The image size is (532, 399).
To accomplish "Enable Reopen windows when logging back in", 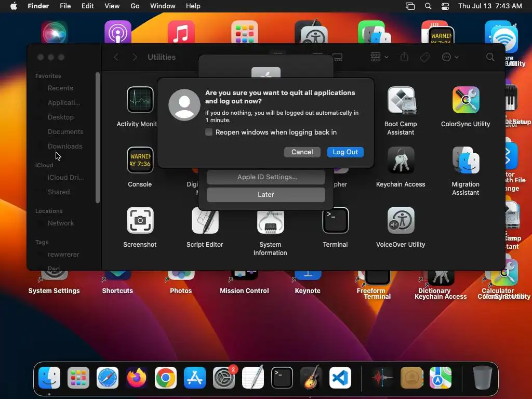I will pyautogui.click(x=209, y=132).
